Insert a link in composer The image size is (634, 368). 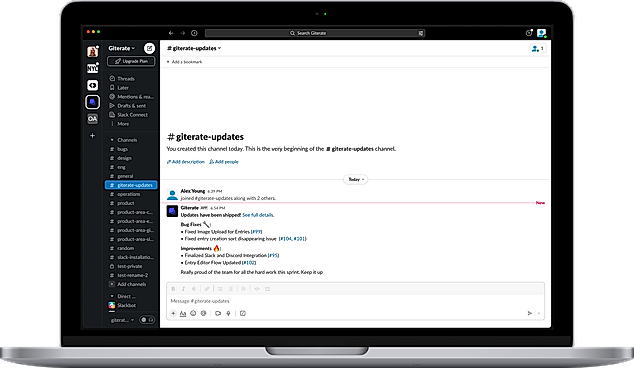coord(207,289)
